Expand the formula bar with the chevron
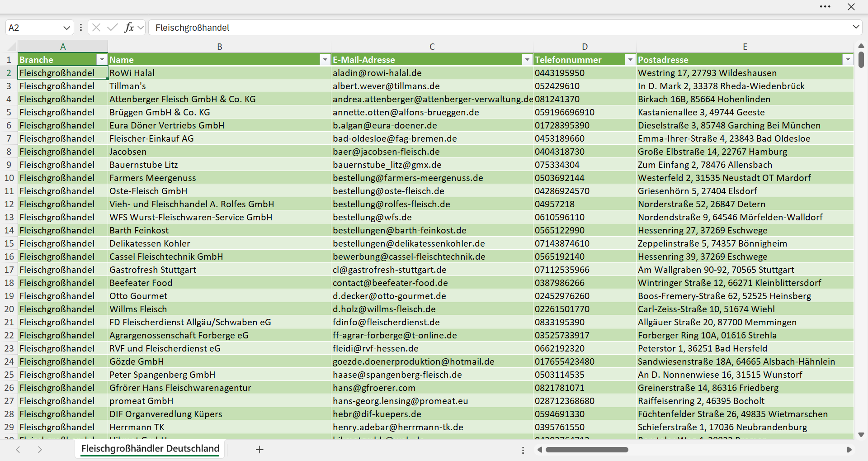 click(856, 27)
